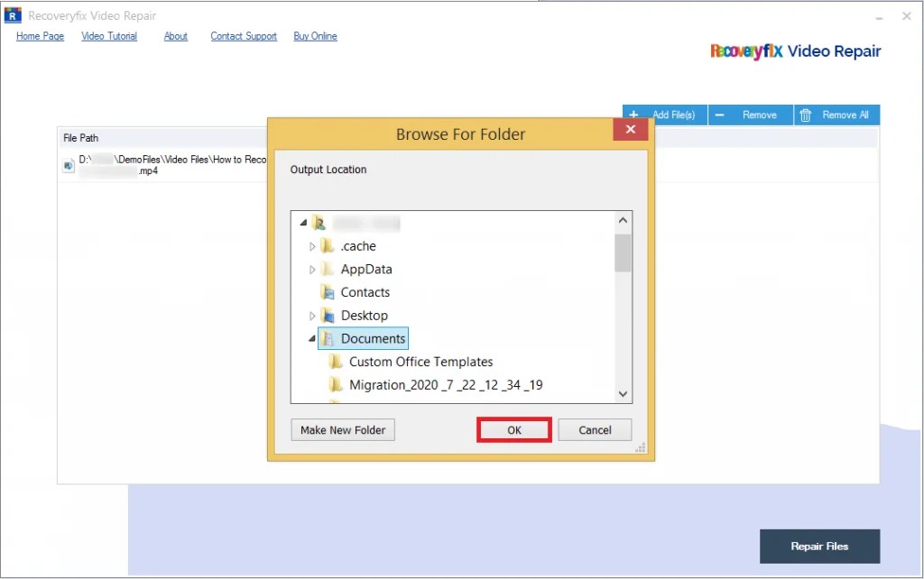This screenshot has width=924, height=579.
Task: Select the AppData folder name
Action: pos(366,269)
